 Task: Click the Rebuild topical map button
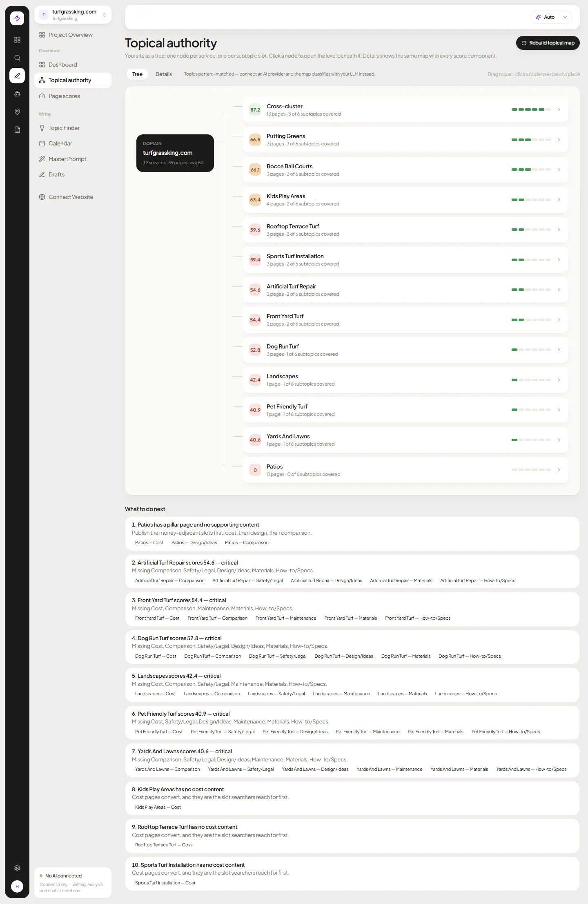(548, 43)
